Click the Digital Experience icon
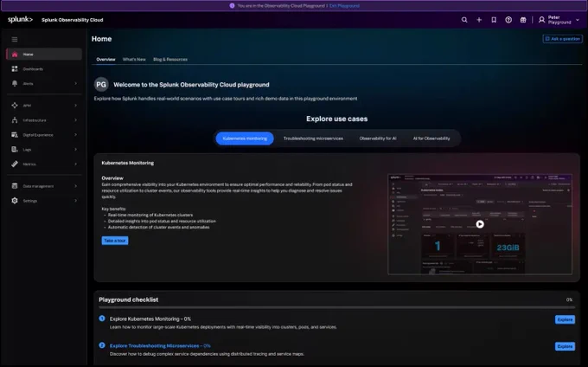Image resolution: width=588 pixels, height=367 pixels. 15,135
